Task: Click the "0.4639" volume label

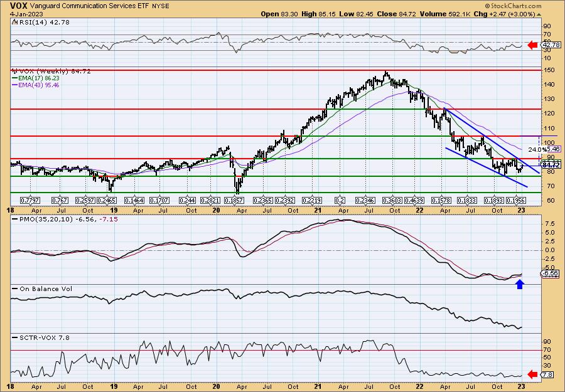Action: tap(414, 200)
